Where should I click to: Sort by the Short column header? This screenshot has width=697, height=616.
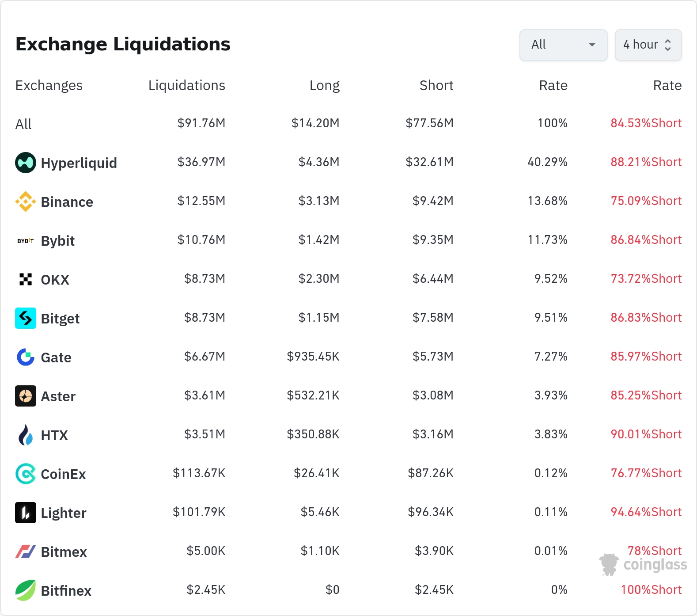click(x=436, y=85)
